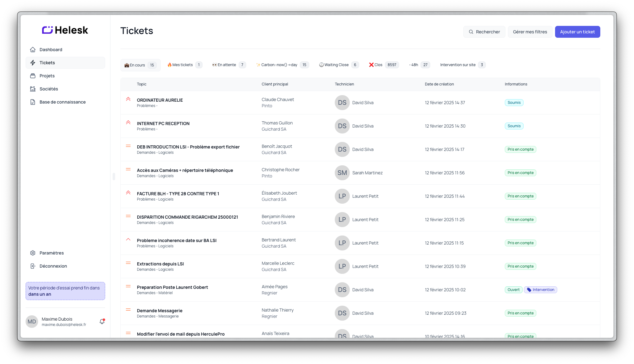This screenshot has height=364, width=634.
Task: Click the Intervention tag on Preparation Poste row
Action: (x=540, y=290)
